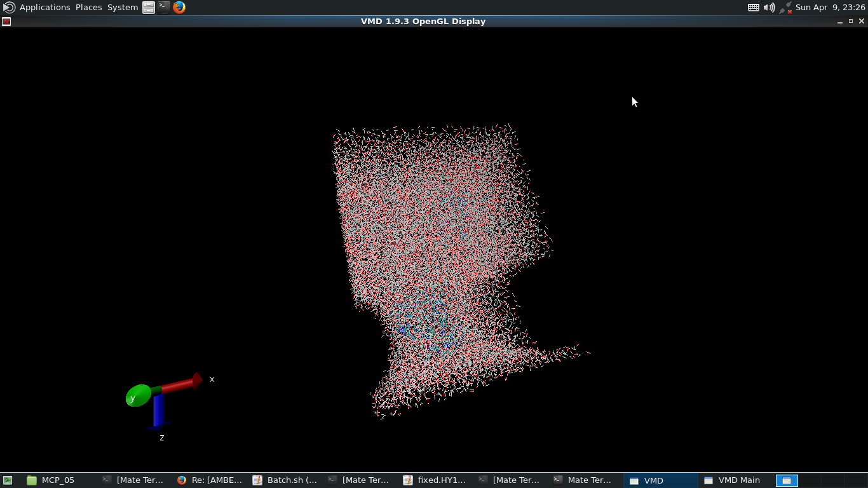Switch to the Re: [AMBE... Firefox window
Screen dimensions: 868x488
pyautogui.click(x=210, y=480)
